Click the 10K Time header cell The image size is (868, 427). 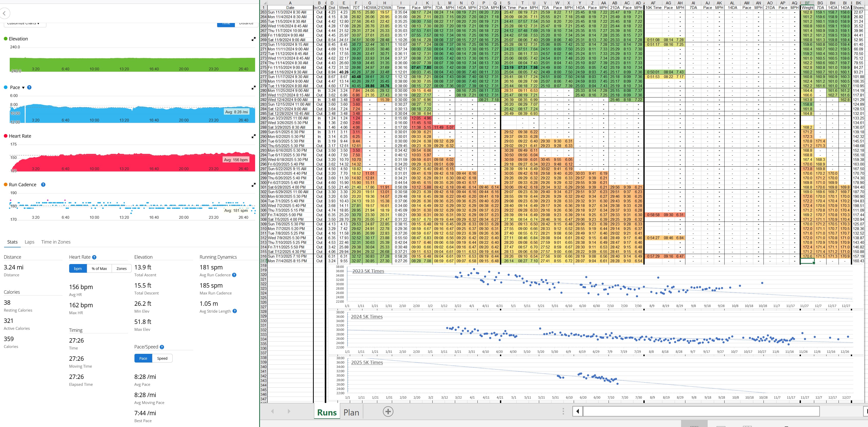point(653,7)
